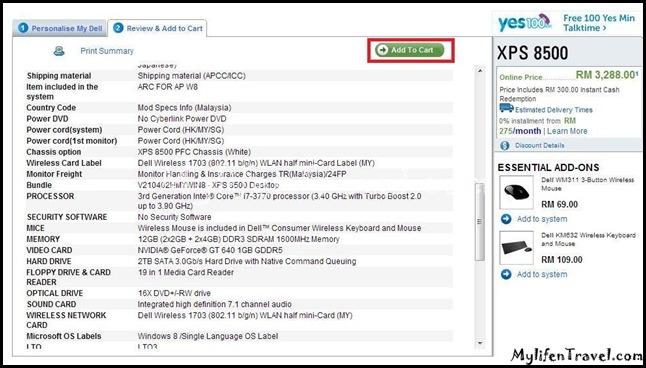
Task: Click the VIDEO CARD row label
Action: (x=49, y=250)
